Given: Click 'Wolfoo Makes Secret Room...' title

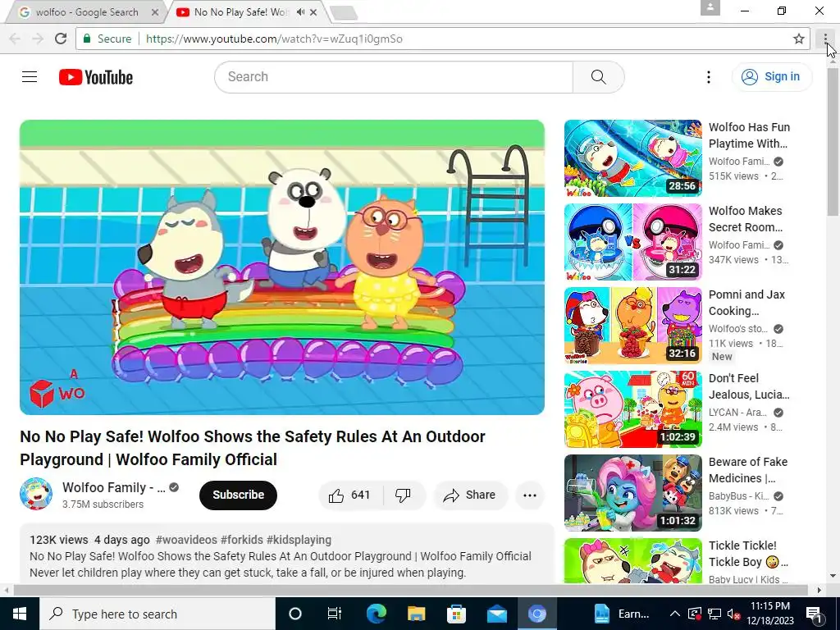Looking at the screenshot, I should point(746,219).
